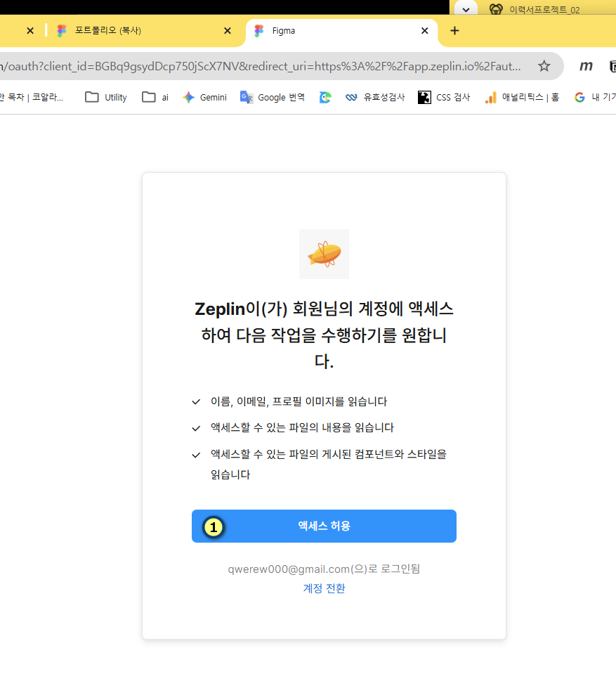Image resolution: width=616 pixels, height=679 pixels.
Task: Close the 포트폴리오 (복사) tab
Action: pos(227,31)
